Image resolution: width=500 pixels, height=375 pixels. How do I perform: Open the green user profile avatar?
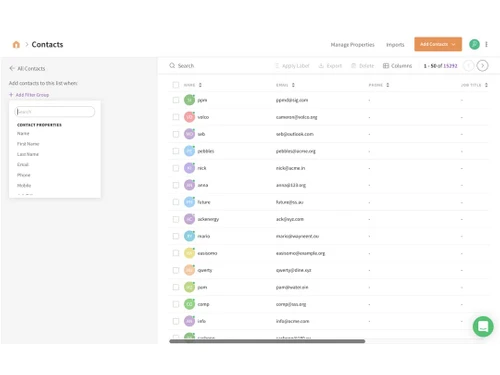(474, 44)
